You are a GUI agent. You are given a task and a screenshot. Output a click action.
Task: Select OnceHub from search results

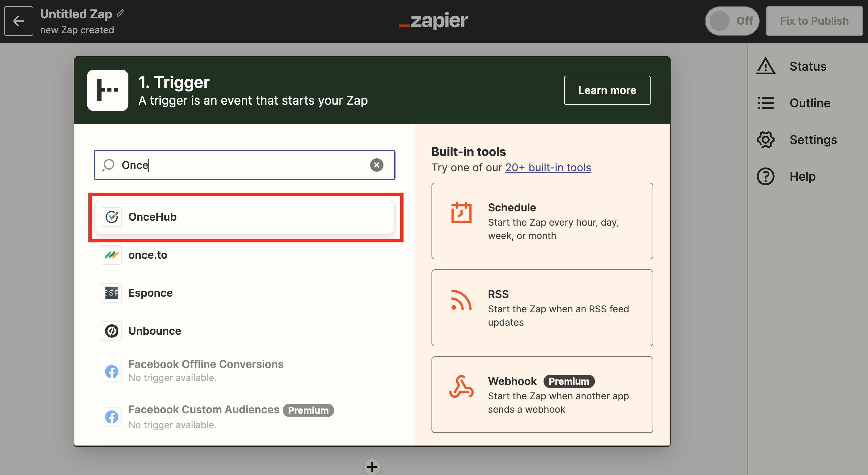(x=244, y=217)
